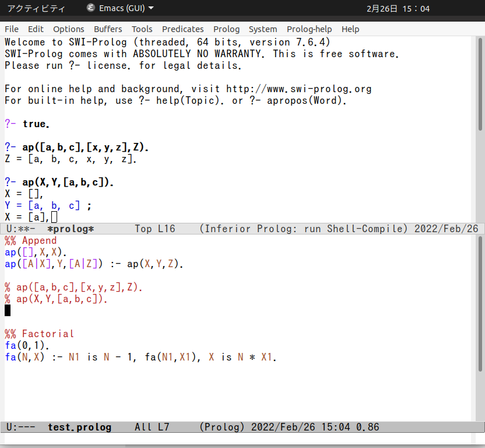Viewport: 485px width, 448px height.
Task: Click the 'X = [],' output line
Action: coord(24,194)
